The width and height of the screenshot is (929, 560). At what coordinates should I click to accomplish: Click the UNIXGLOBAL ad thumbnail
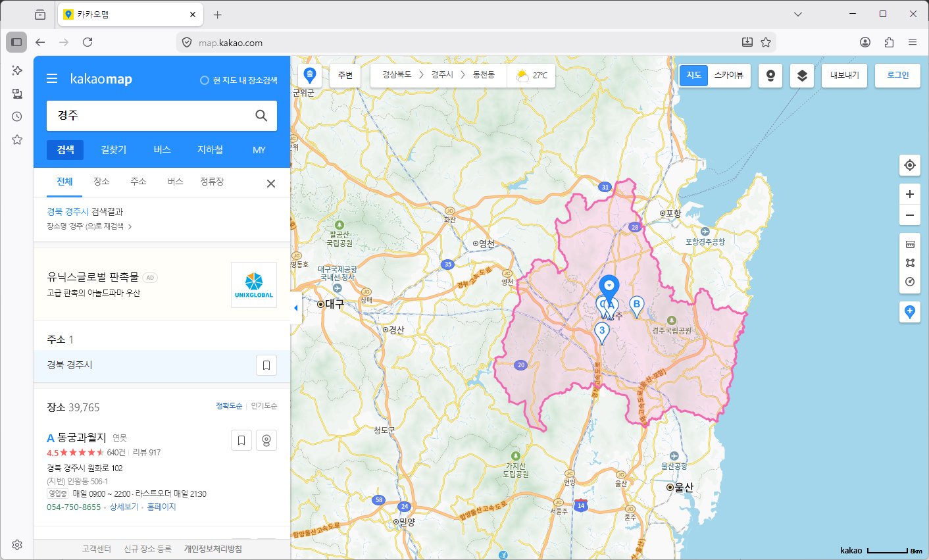254,285
